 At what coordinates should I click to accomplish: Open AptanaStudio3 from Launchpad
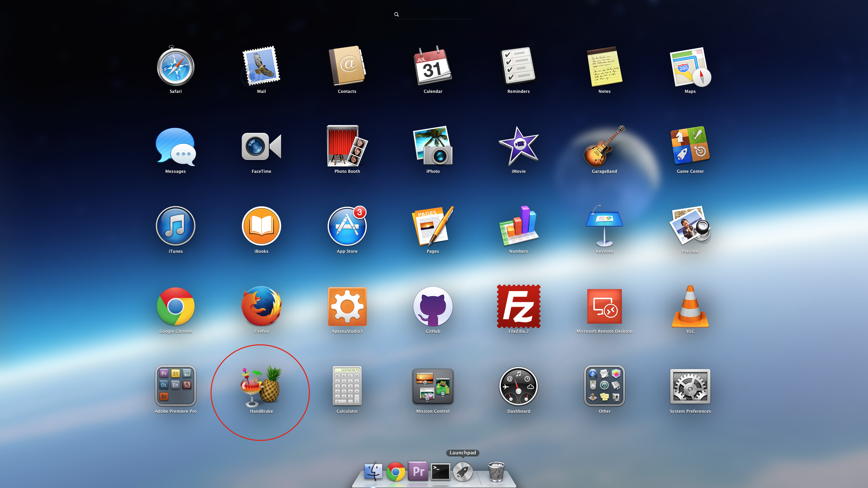[347, 307]
